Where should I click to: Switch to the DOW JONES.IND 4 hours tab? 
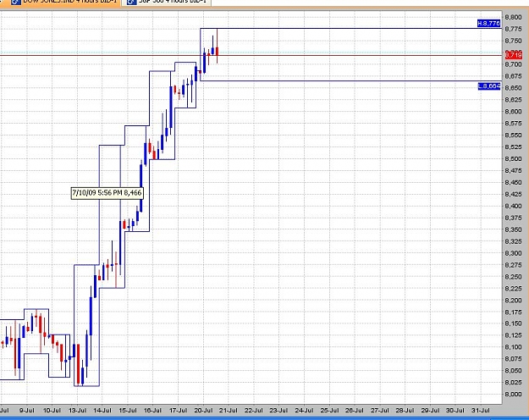click(x=60, y=3)
